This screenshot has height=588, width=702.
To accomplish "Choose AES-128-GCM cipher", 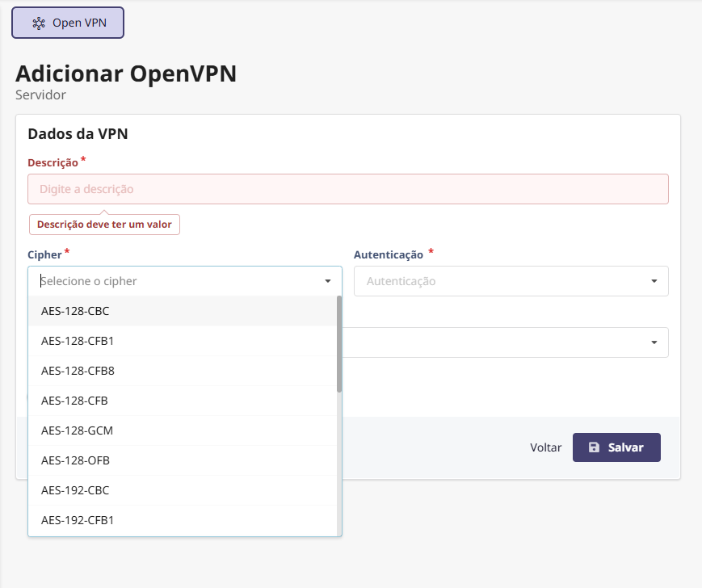I will [x=77, y=430].
